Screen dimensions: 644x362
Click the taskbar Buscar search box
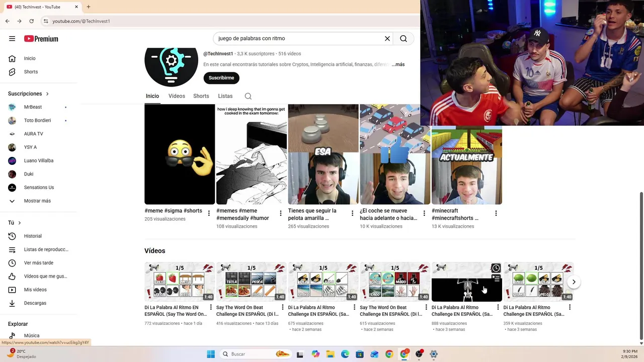(256, 354)
